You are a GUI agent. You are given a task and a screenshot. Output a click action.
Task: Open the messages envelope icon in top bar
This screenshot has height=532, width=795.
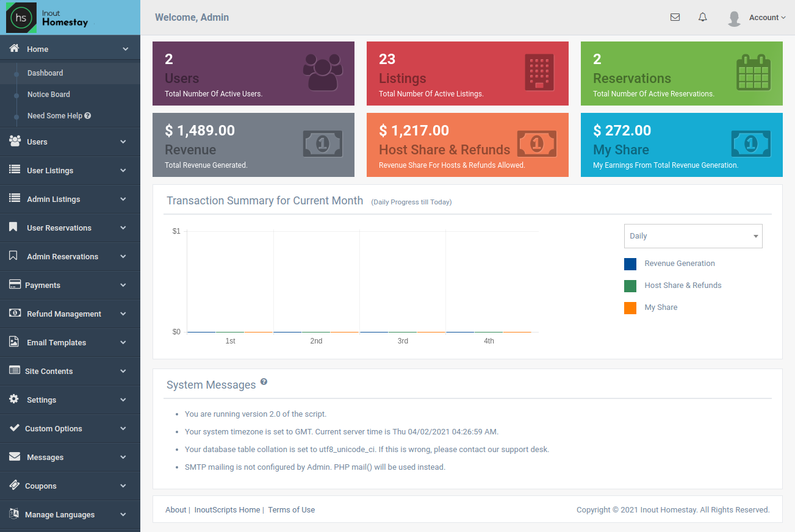(x=675, y=17)
